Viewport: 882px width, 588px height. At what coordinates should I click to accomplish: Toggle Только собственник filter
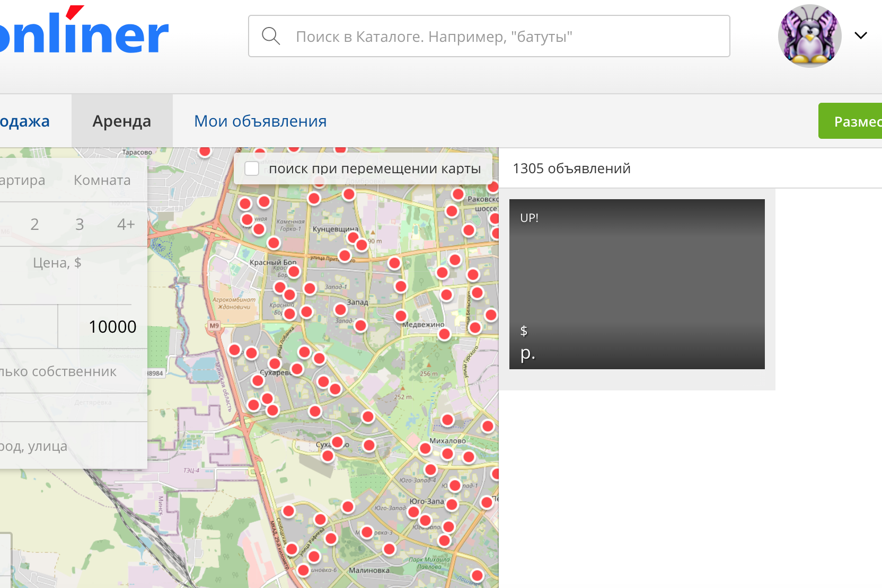point(58,371)
